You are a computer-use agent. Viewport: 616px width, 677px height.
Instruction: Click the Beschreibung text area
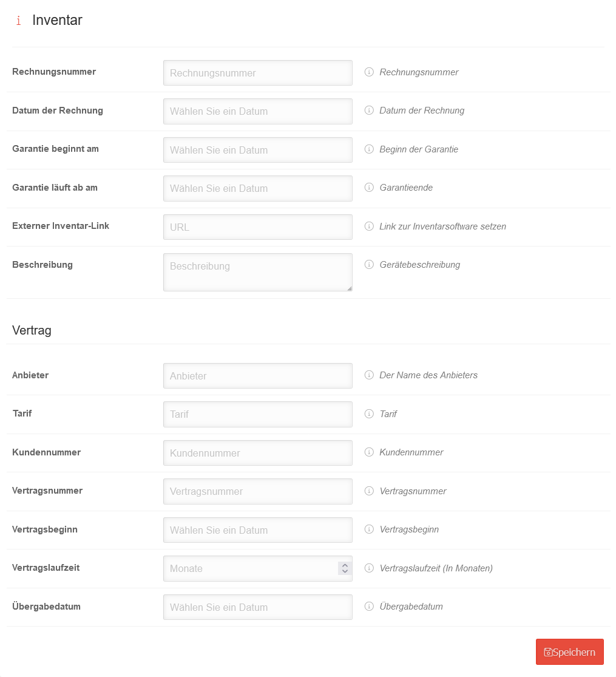(x=257, y=272)
